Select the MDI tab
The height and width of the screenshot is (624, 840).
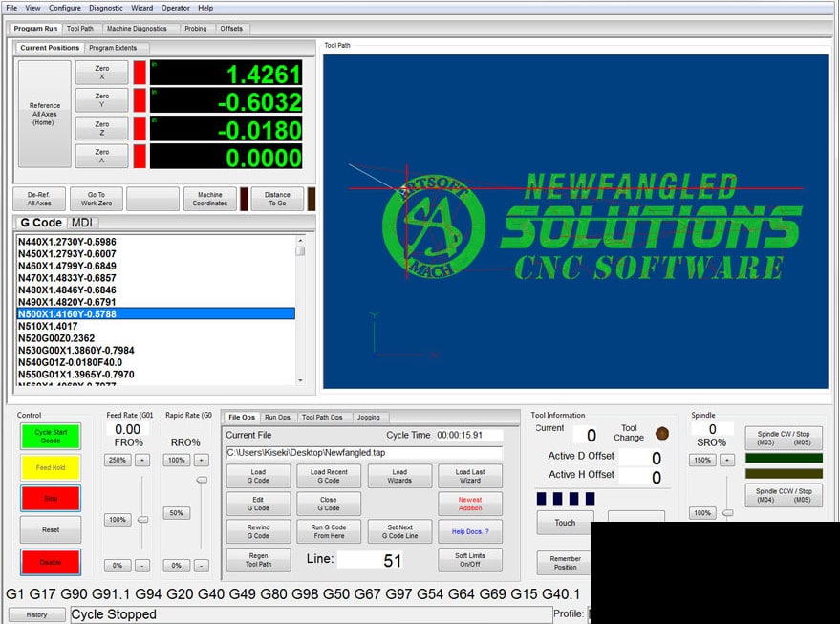[82, 223]
